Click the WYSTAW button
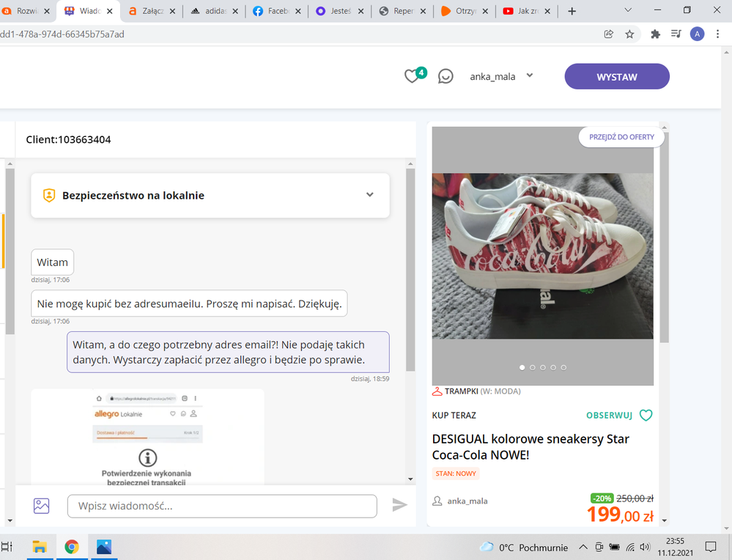This screenshot has width=732, height=560. pos(617,77)
